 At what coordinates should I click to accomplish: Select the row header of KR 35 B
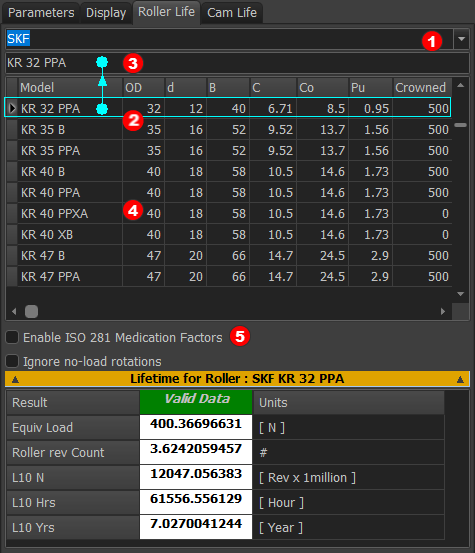pyautogui.click(x=12, y=129)
